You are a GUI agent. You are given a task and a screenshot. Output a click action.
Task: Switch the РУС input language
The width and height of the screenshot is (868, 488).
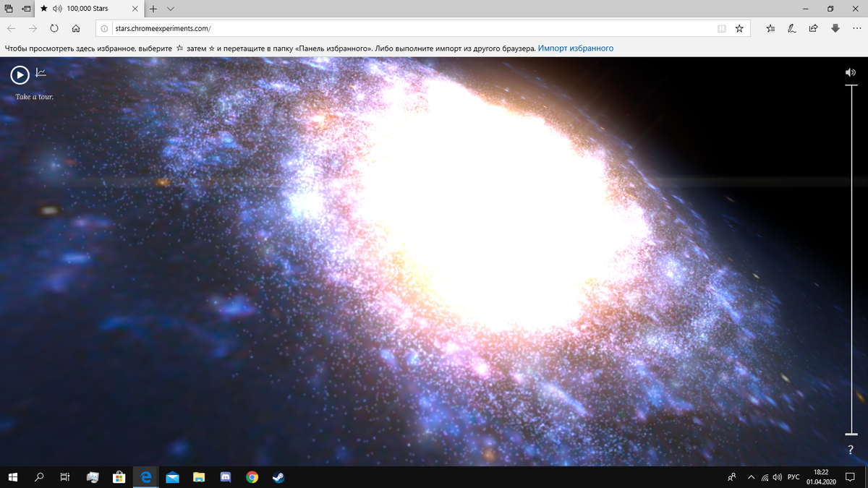coord(793,477)
